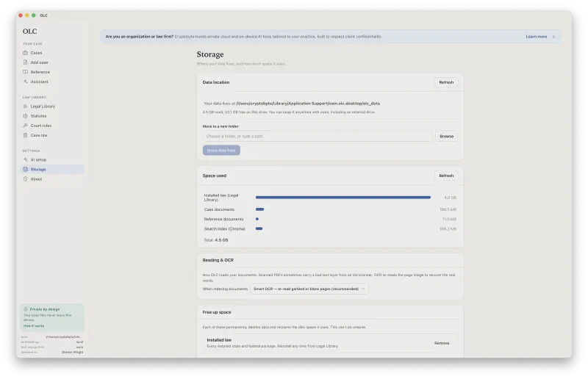Click the OLC logo in sidebar
Viewport: 588px width, 379px height.
[x=30, y=31]
